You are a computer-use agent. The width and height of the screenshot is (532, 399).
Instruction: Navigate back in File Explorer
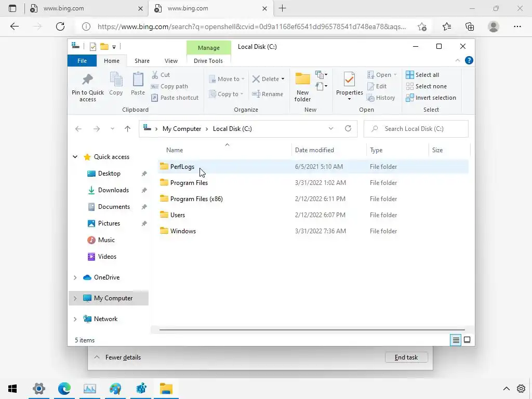click(78, 129)
